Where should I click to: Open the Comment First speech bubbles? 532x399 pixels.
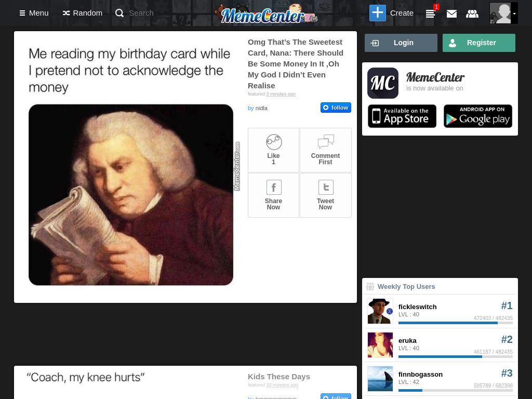325,150
